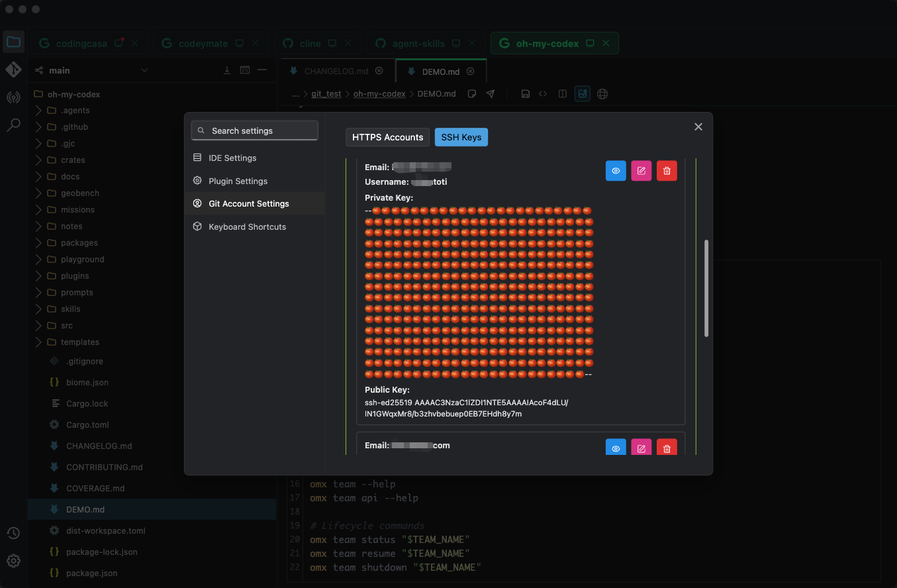Close the DEMO.md editor tab
Viewport: 897px width, 588px height.
click(471, 71)
